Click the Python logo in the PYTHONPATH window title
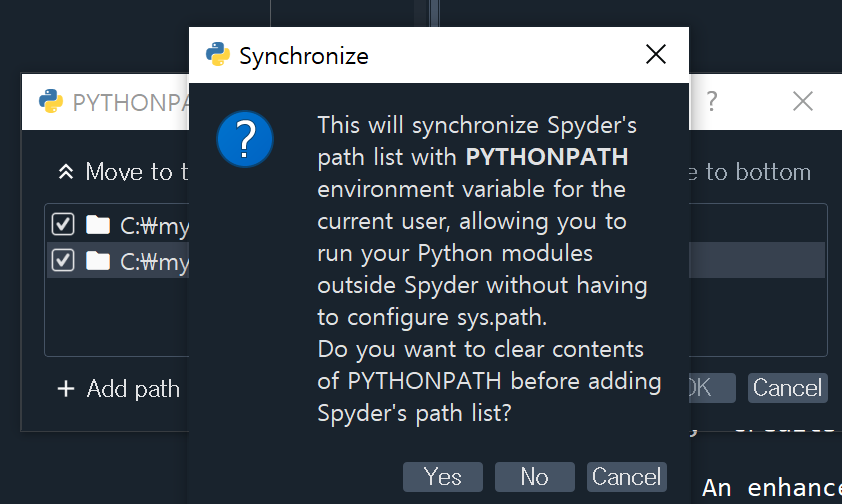Image resolution: width=842 pixels, height=504 pixels. click(x=50, y=101)
